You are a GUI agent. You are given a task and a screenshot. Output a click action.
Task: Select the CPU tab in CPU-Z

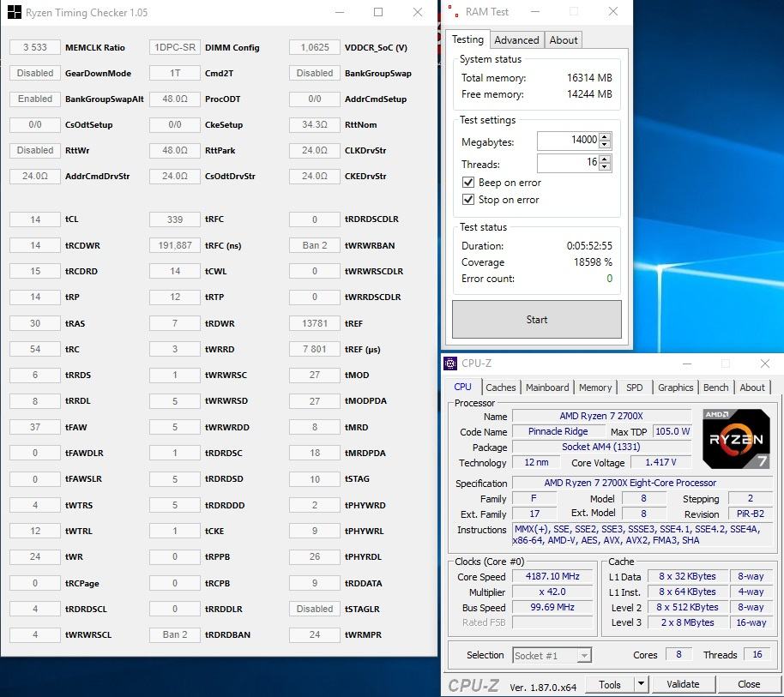(462, 387)
